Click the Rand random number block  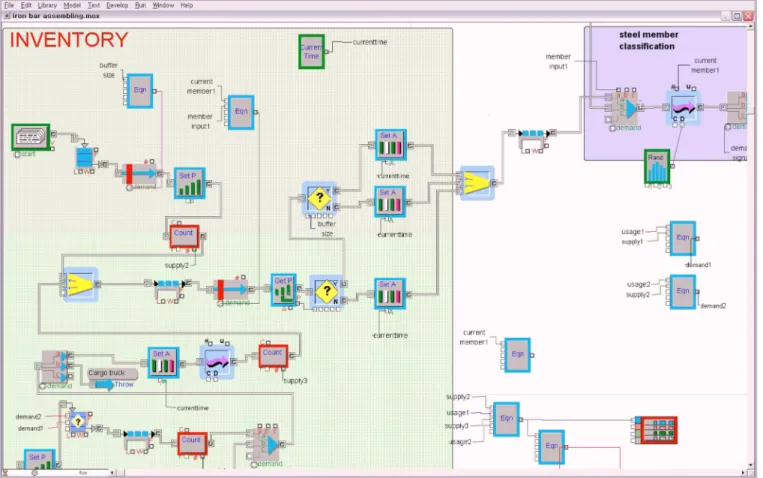coord(656,166)
